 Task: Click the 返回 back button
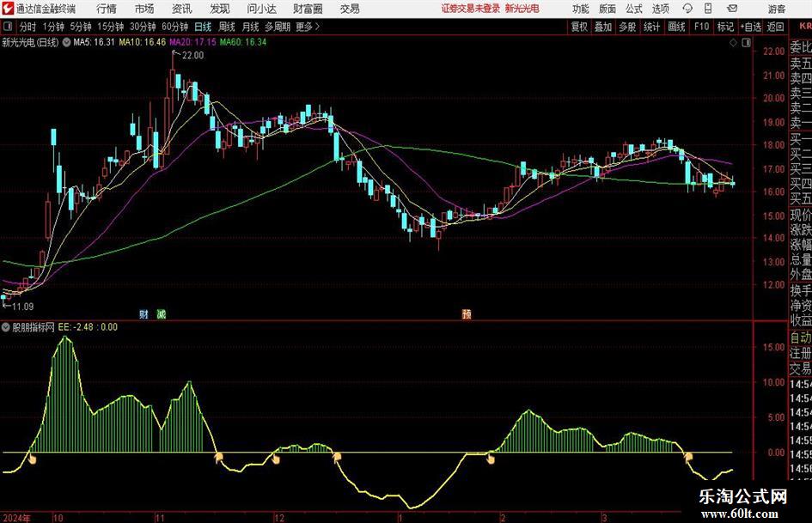[x=775, y=27]
